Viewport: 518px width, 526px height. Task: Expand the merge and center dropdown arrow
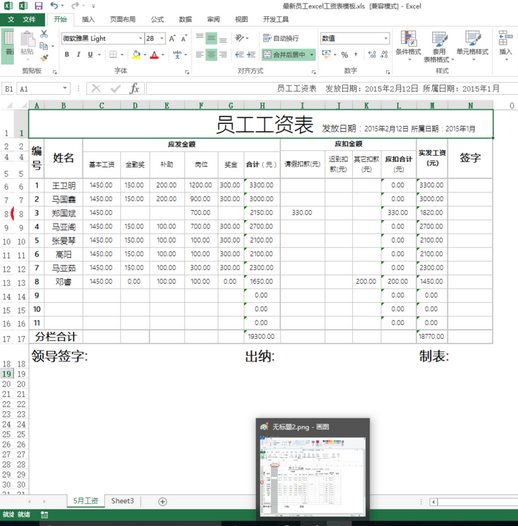pos(312,54)
